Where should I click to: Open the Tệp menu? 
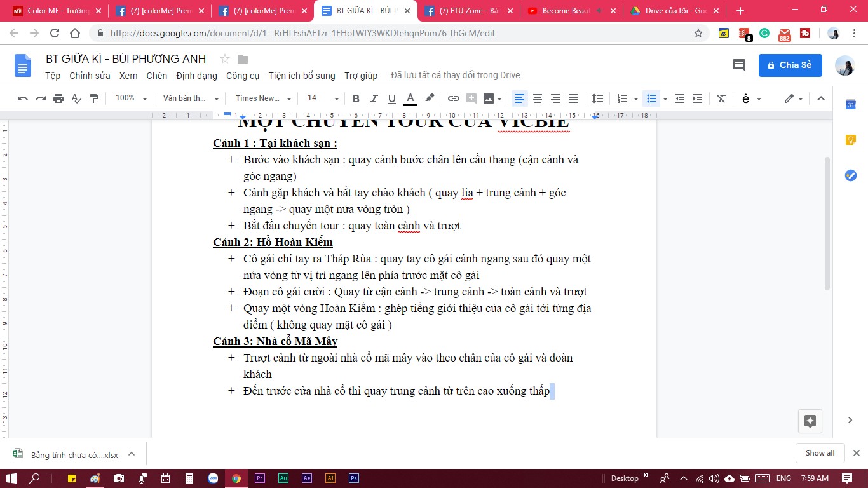(53, 76)
